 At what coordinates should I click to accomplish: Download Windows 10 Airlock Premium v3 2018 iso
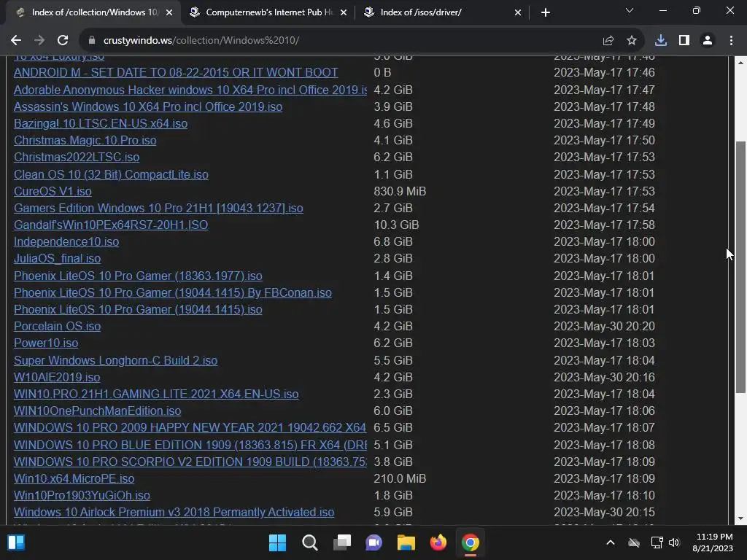click(x=174, y=513)
